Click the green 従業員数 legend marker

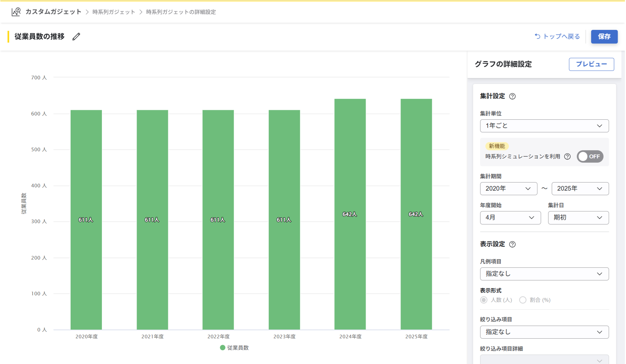click(223, 348)
